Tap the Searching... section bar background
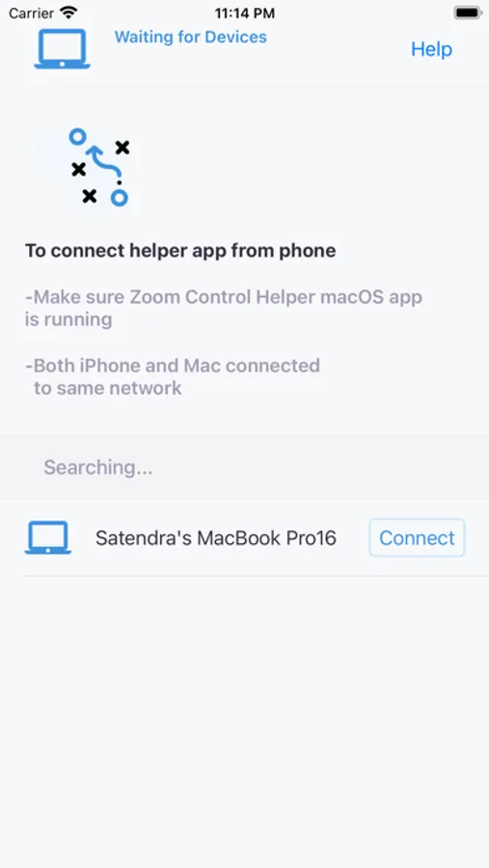The height and width of the screenshot is (868, 489). [x=244, y=467]
